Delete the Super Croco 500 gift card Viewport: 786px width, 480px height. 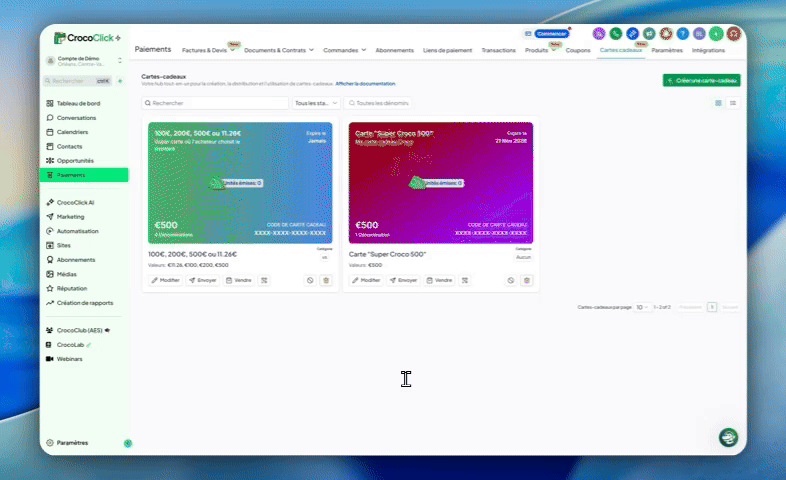[527, 280]
